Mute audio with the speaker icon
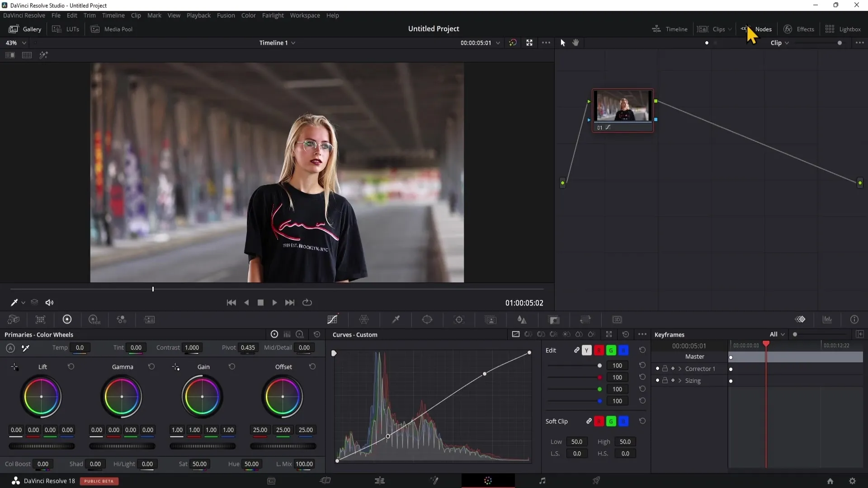This screenshot has width=868, height=488. 50,302
